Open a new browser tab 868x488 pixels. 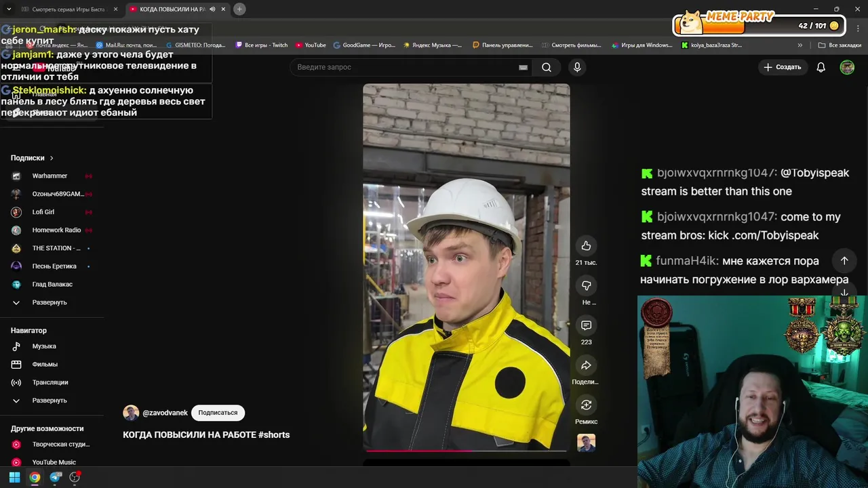pos(239,9)
